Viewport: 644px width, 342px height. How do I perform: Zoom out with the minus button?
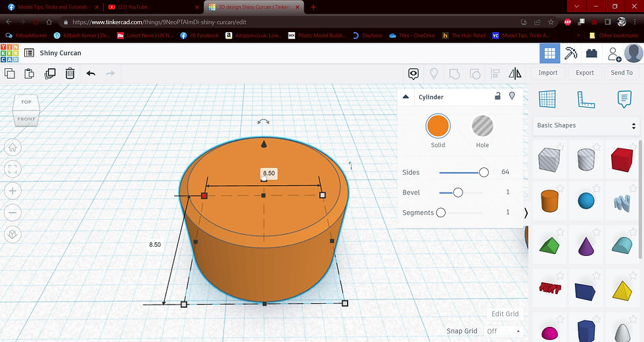point(12,213)
